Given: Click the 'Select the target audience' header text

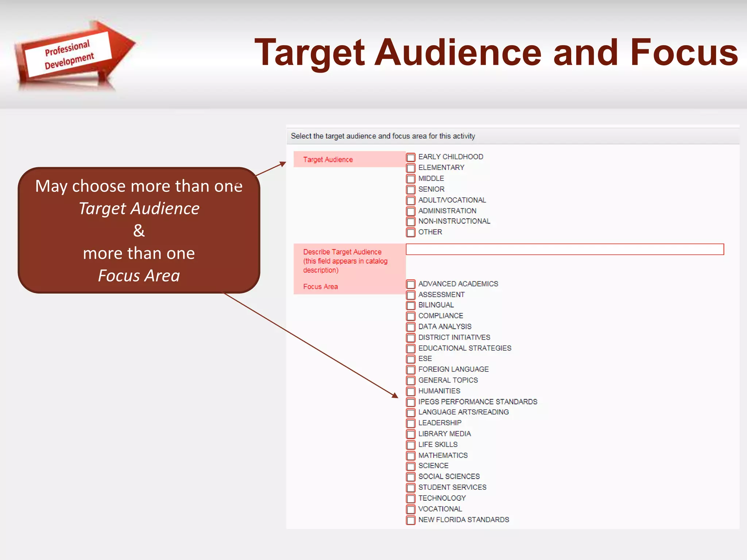Looking at the screenshot, I should click(x=383, y=136).
